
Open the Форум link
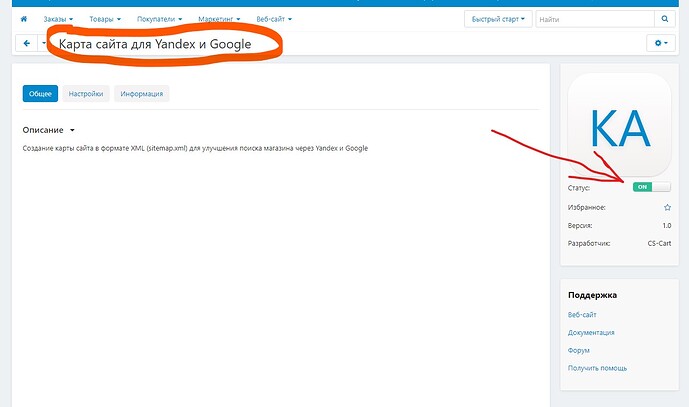point(578,350)
